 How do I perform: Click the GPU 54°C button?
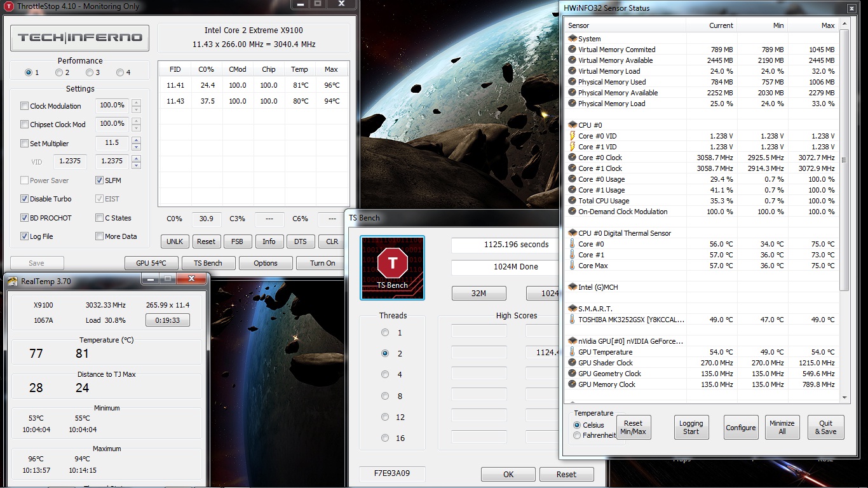coord(151,263)
